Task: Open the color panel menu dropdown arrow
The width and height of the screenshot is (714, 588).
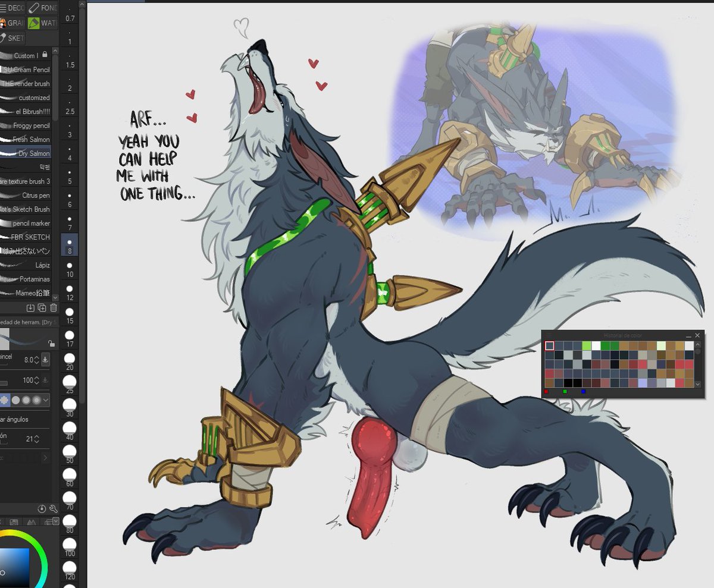Action: 55,521
